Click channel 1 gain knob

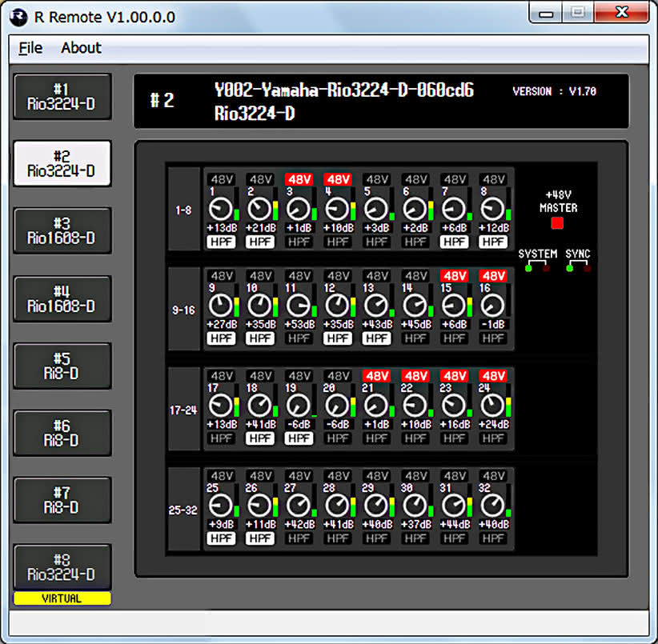point(220,209)
